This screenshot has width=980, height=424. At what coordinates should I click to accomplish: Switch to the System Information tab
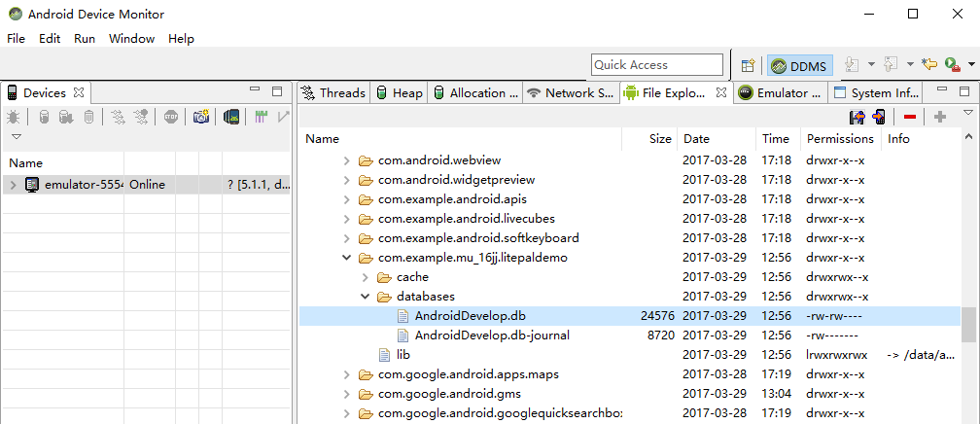click(878, 92)
